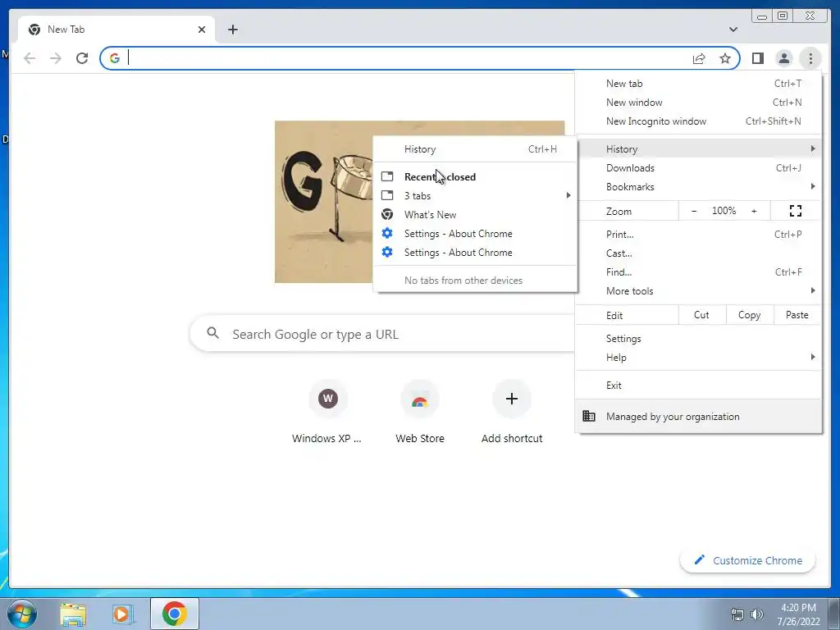The height and width of the screenshot is (630, 840).
Task: Click the volume speaker tray icon
Action: pyautogui.click(x=757, y=614)
